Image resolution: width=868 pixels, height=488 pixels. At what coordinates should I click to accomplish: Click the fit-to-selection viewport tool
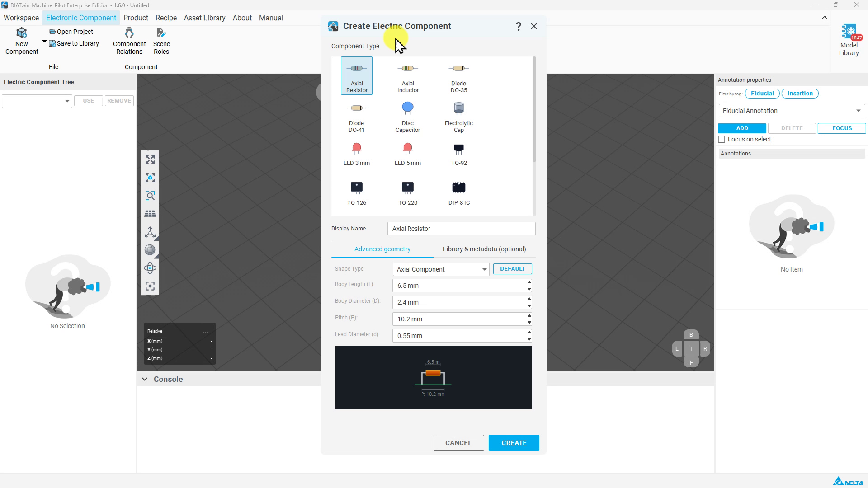150,178
